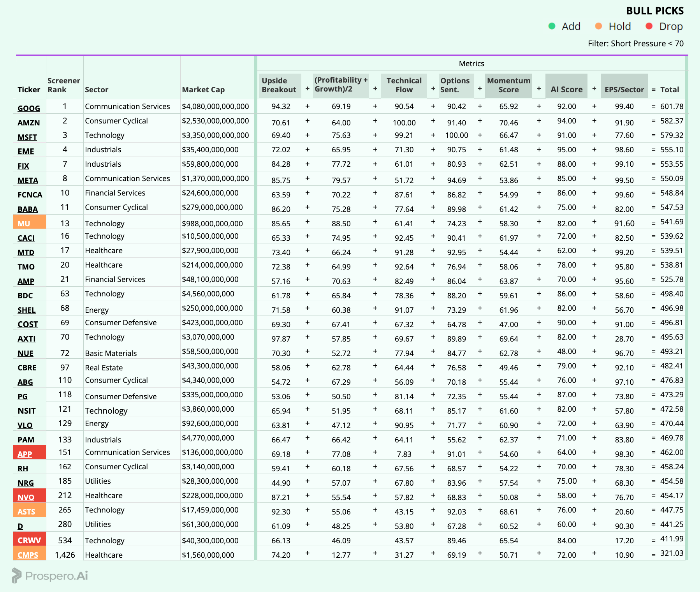Screen dimensions: 700x592
Task: Click the BULL PICKS title
Action: click(x=655, y=11)
